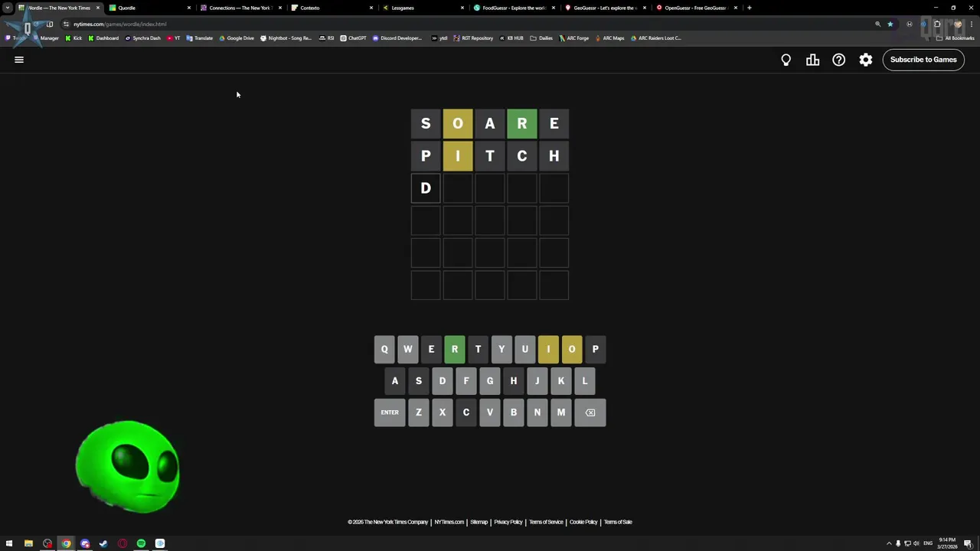Tap the M key on the keyboard
This screenshot has height=551, width=980.
[x=561, y=412]
